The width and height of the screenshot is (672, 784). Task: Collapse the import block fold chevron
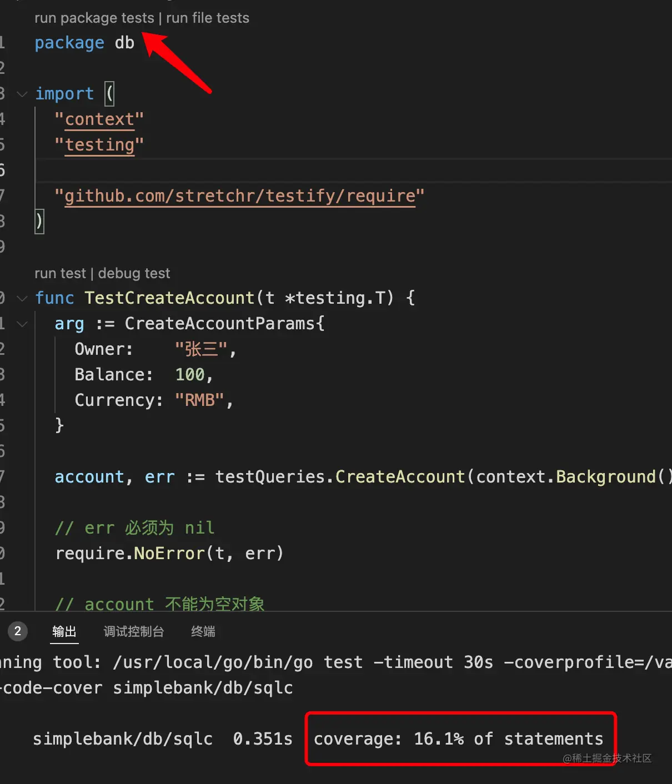(x=22, y=94)
